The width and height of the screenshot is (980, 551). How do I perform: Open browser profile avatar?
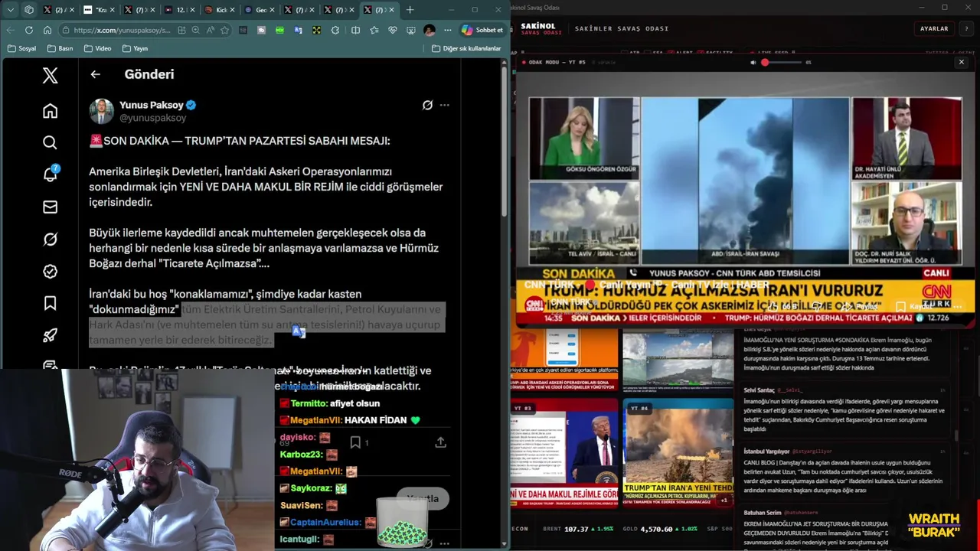429,30
